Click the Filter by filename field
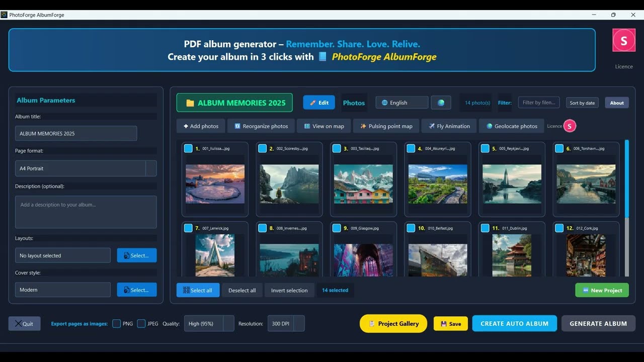The image size is (644, 362). [x=539, y=103]
